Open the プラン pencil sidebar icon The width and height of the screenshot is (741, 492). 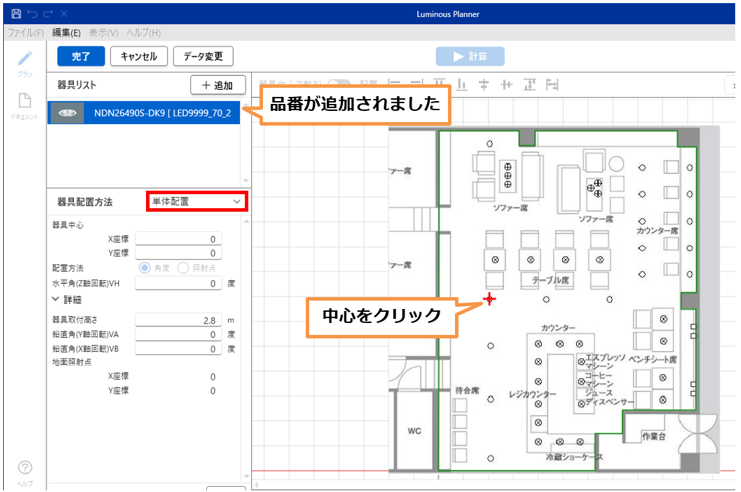26,58
